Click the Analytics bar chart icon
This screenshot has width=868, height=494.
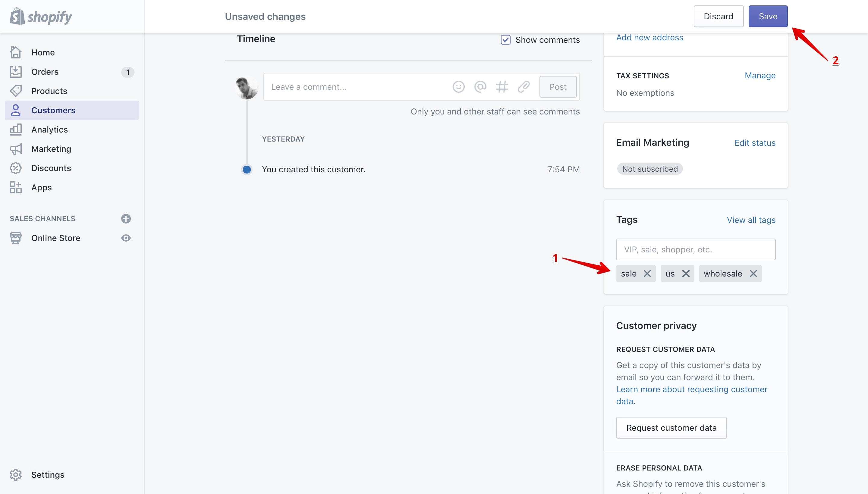tap(16, 130)
